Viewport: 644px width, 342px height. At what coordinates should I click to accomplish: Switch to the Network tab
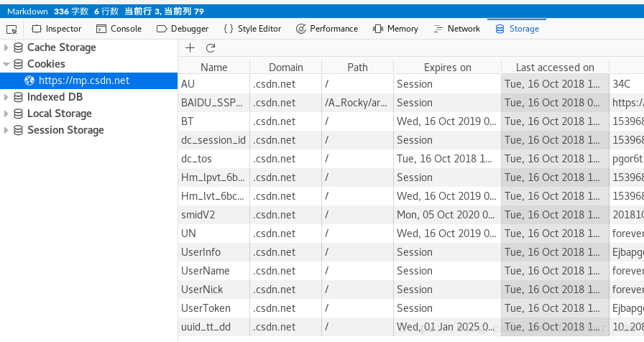coord(456,29)
